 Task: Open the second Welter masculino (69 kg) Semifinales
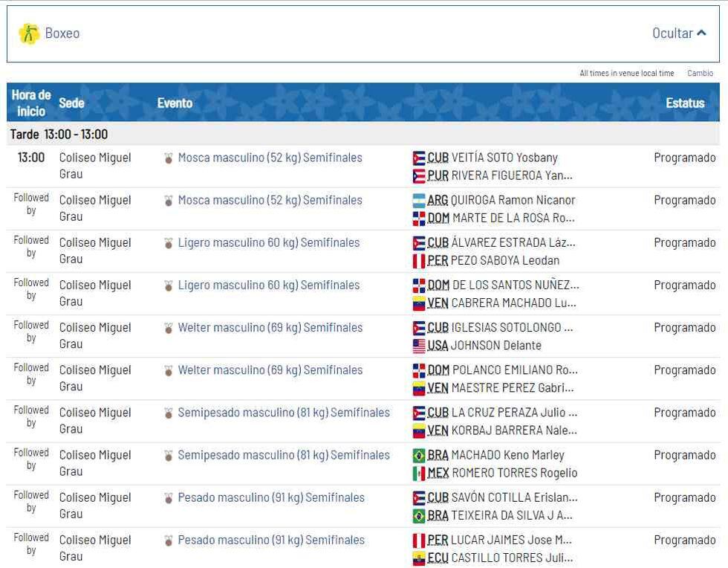(270, 370)
